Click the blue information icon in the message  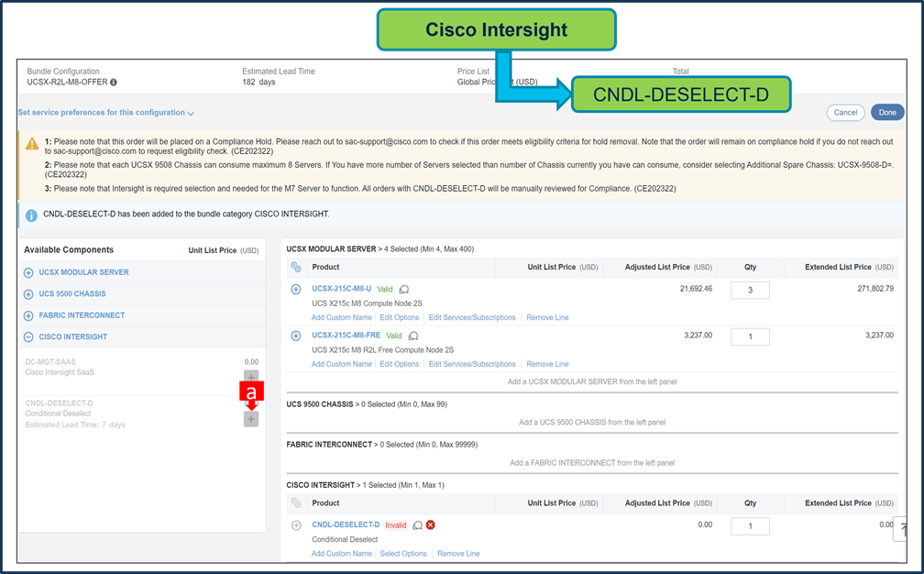[31, 215]
